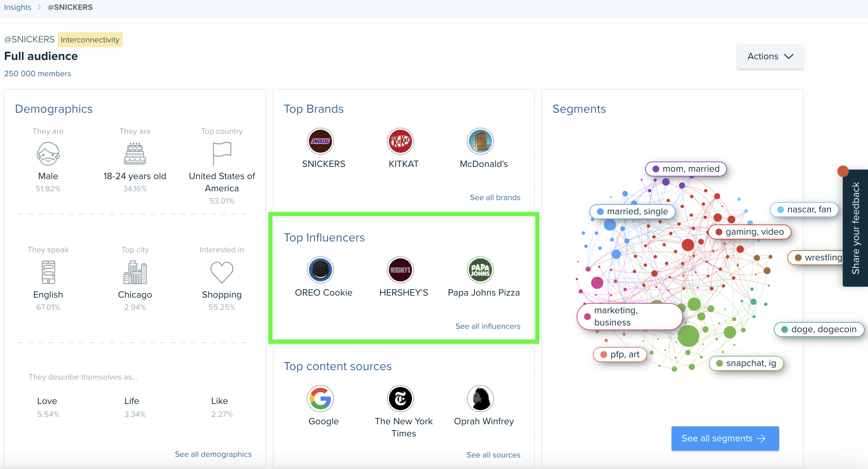Click the Top content sources heading
This screenshot has height=469, width=868.
tap(337, 366)
